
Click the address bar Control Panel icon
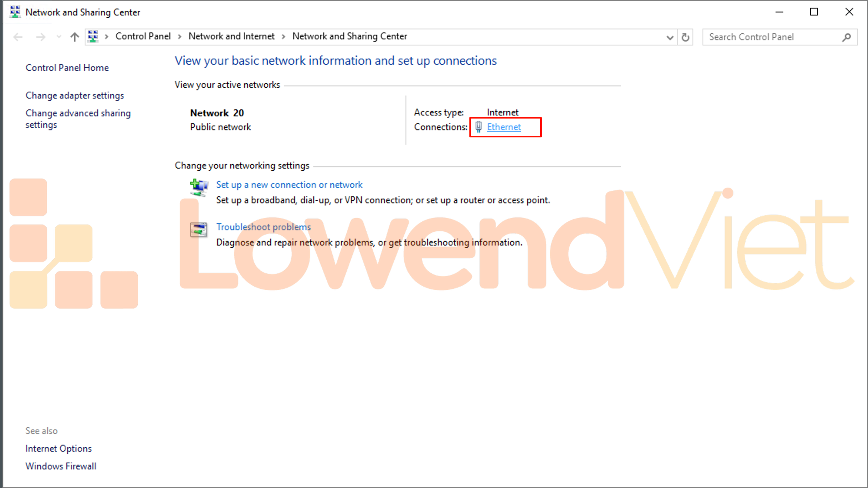pos(93,37)
